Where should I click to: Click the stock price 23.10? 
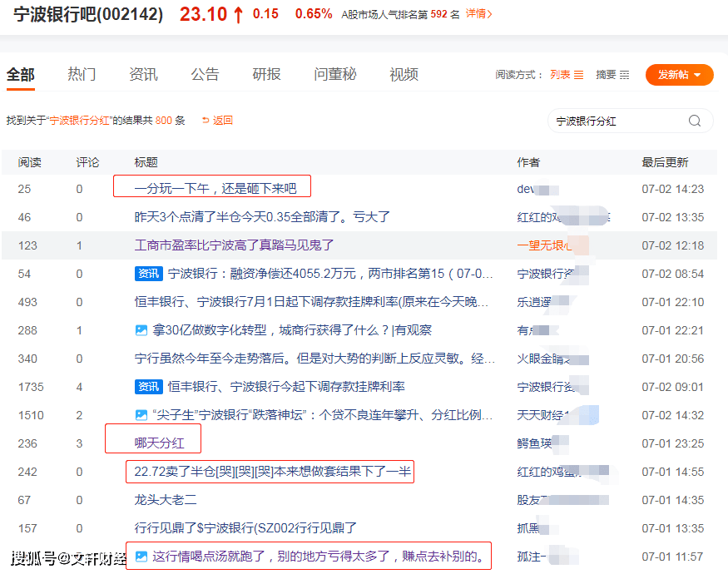[x=203, y=14]
